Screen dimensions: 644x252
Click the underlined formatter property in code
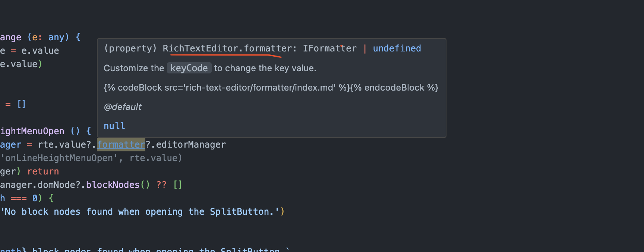click(x=121, y=145)
